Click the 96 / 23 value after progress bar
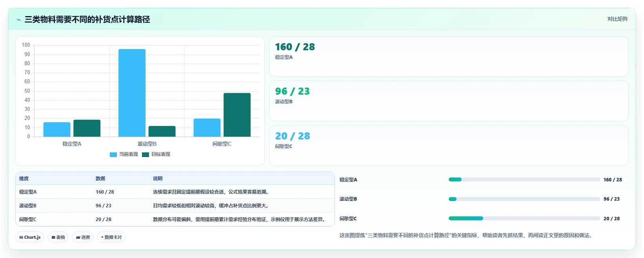Viewport: 644px width, 258px height. pos(611,199)
